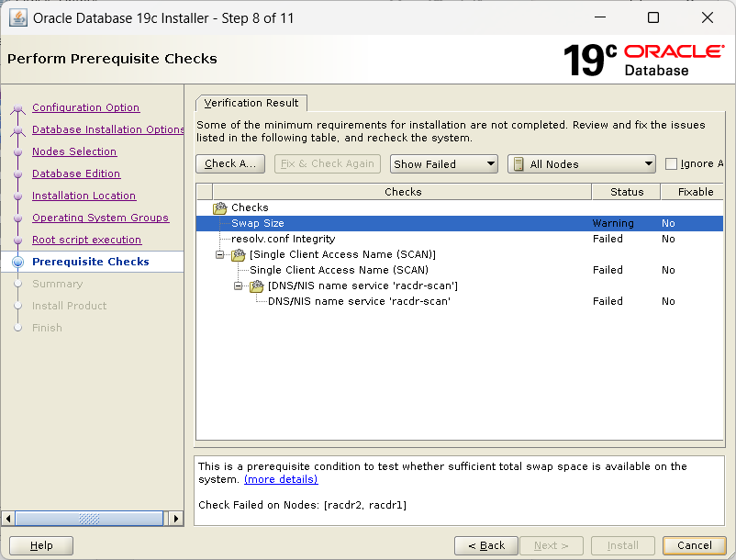Click the Fix & Check Again button
Viewport: 736px width, 560px height.
tap(328, 163)
